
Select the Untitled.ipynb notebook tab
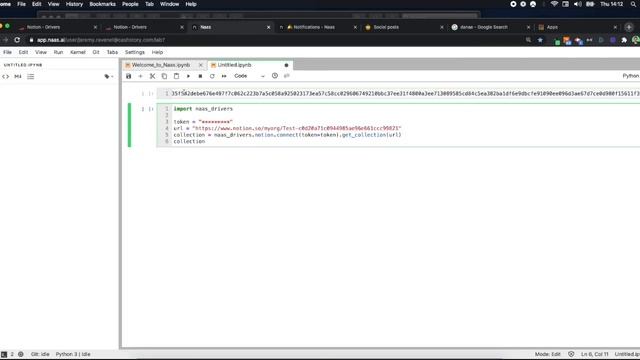click(234, 65)
